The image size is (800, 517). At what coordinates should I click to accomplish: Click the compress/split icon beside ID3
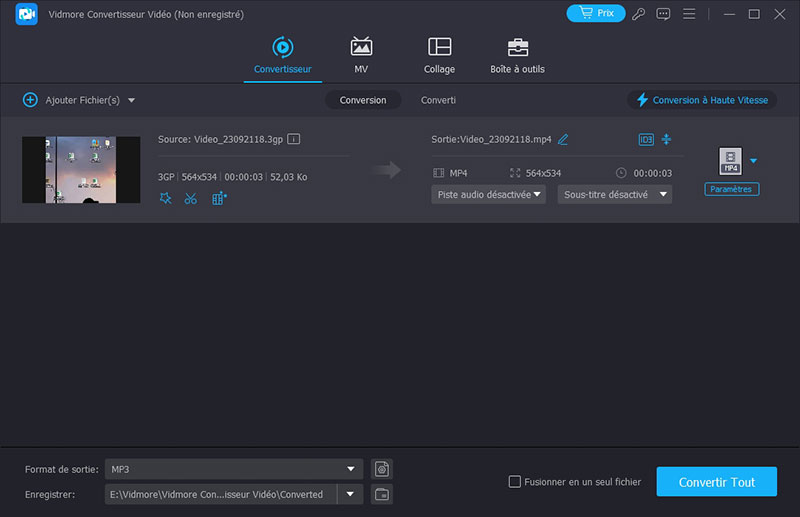pos(667,139)
